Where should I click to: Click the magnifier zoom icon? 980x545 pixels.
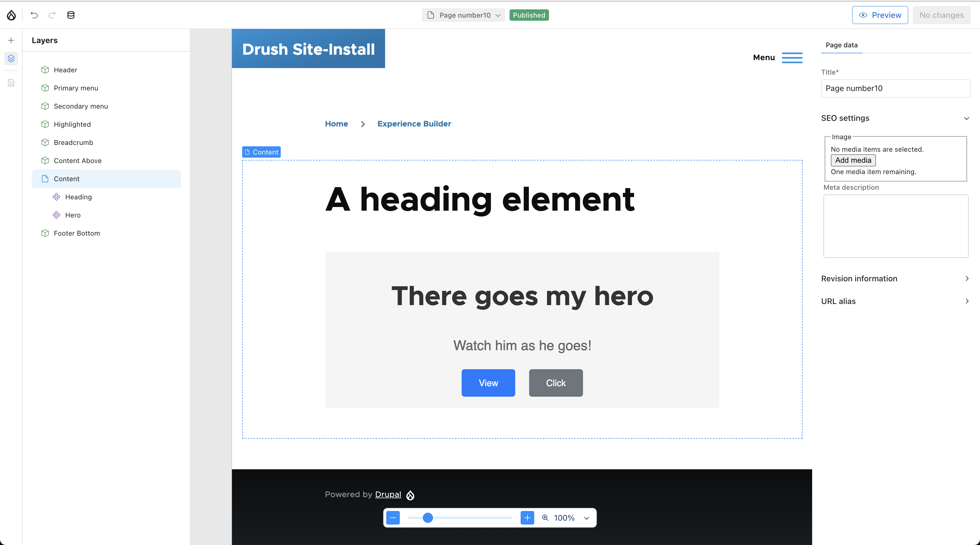click(545, 518)
